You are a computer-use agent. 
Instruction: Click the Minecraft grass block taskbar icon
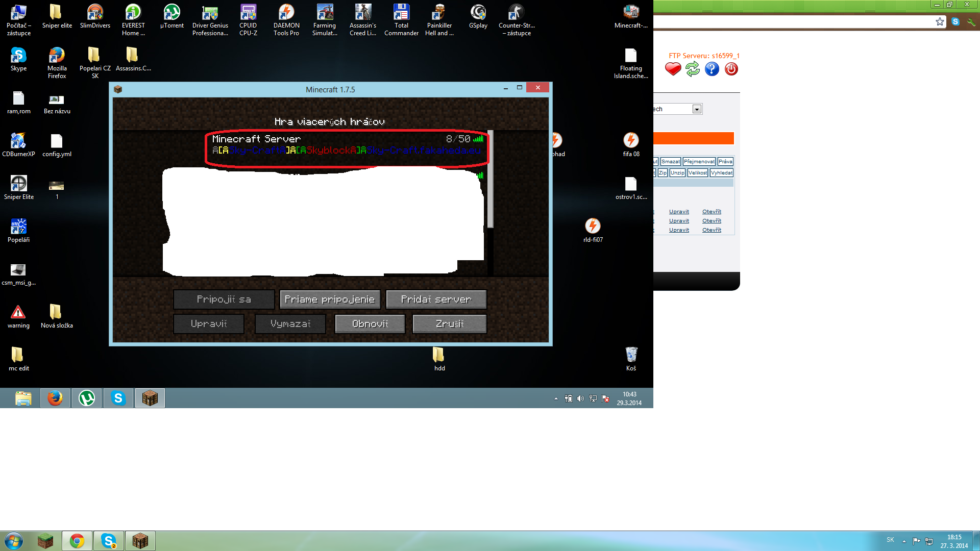tap(45, 541)
